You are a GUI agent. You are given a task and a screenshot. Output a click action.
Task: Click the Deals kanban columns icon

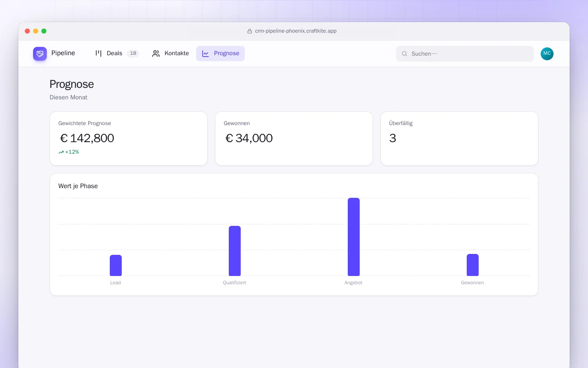(98, 53)
